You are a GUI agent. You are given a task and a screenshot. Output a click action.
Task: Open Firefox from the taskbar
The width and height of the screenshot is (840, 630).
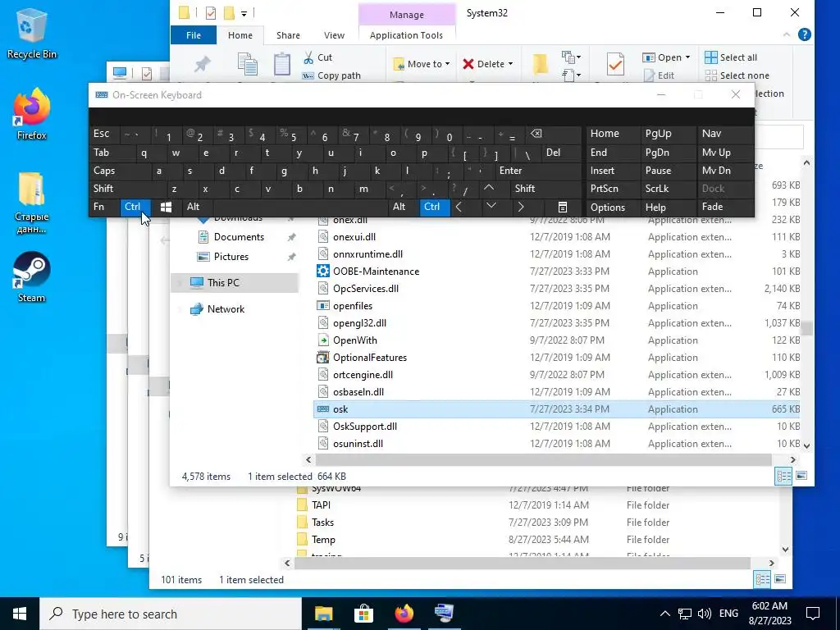(404, 614)
